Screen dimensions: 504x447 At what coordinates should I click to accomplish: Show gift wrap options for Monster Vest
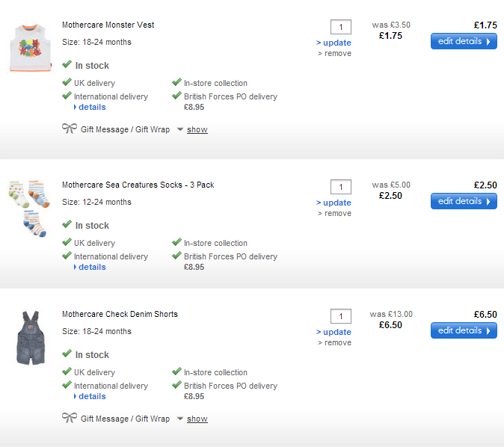click(197, 130)
